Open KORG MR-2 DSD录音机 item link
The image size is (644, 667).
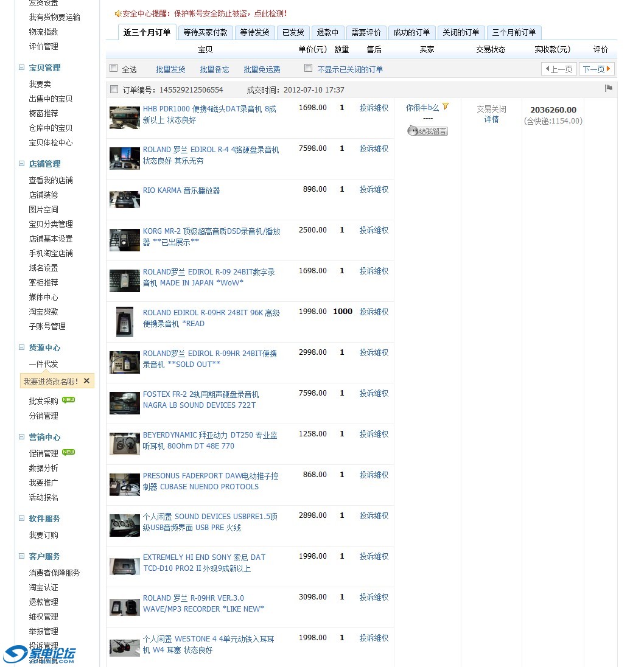tap(211, 237)
